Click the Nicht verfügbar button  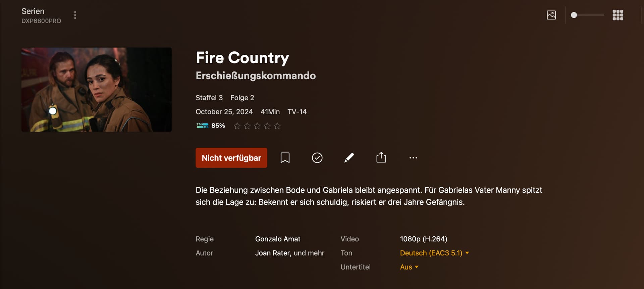point(231,158)
